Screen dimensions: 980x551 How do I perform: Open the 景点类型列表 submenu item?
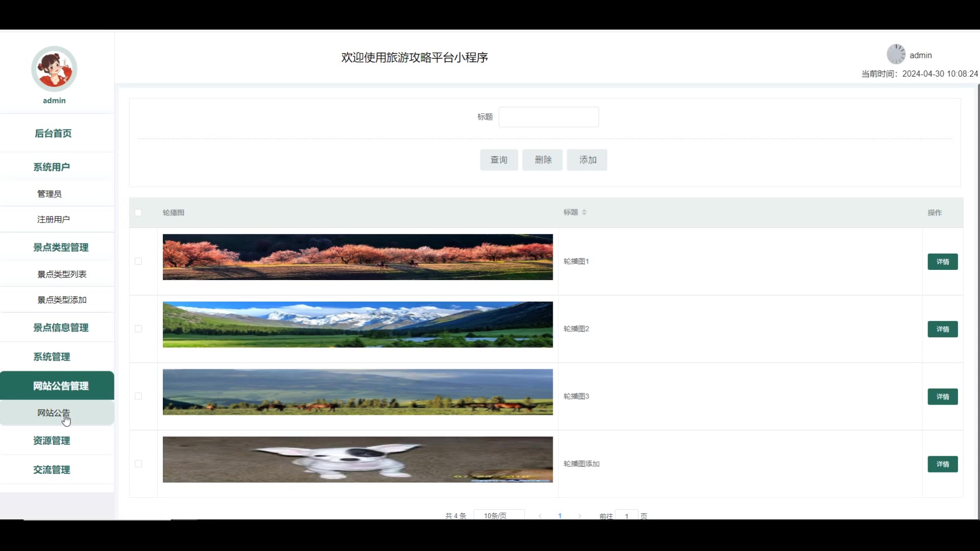tap(62, 274)
